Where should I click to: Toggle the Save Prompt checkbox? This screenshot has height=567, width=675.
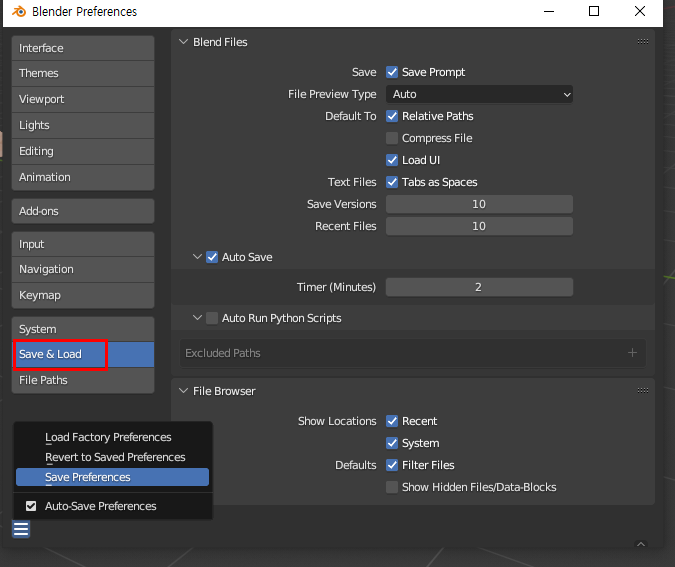point(392,72)
